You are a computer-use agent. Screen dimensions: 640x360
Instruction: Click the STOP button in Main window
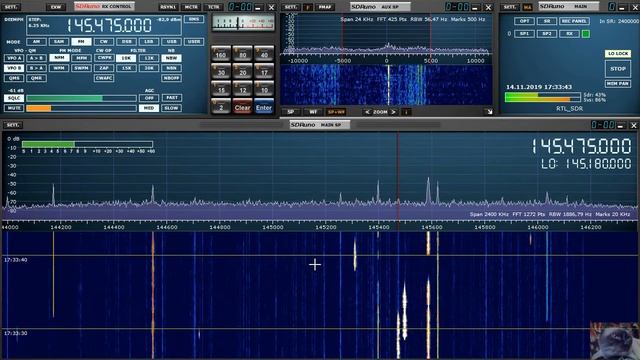point(618,69)
